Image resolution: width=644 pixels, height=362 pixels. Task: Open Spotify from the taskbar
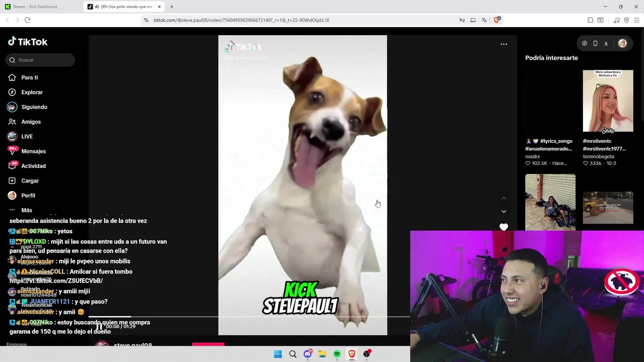(x=337, y=354)
